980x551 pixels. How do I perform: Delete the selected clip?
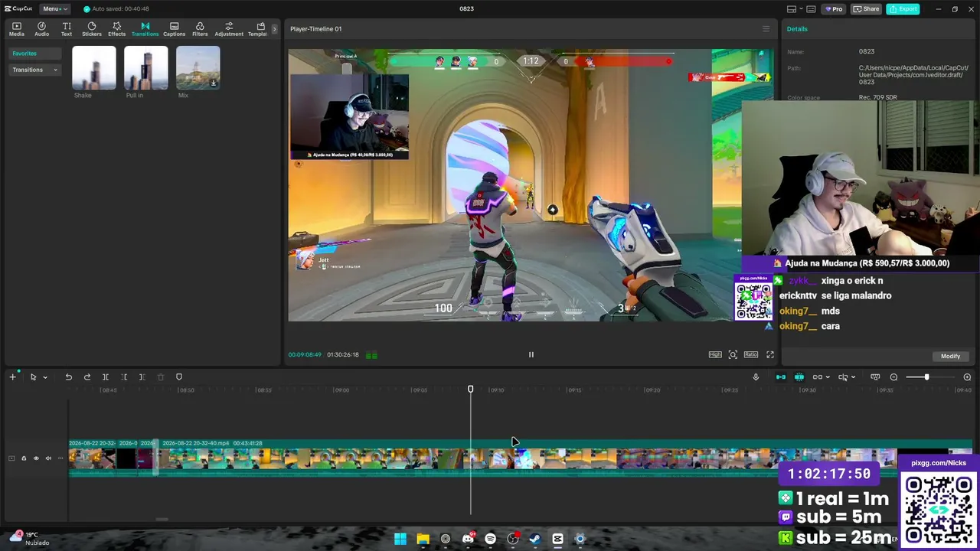161,377
